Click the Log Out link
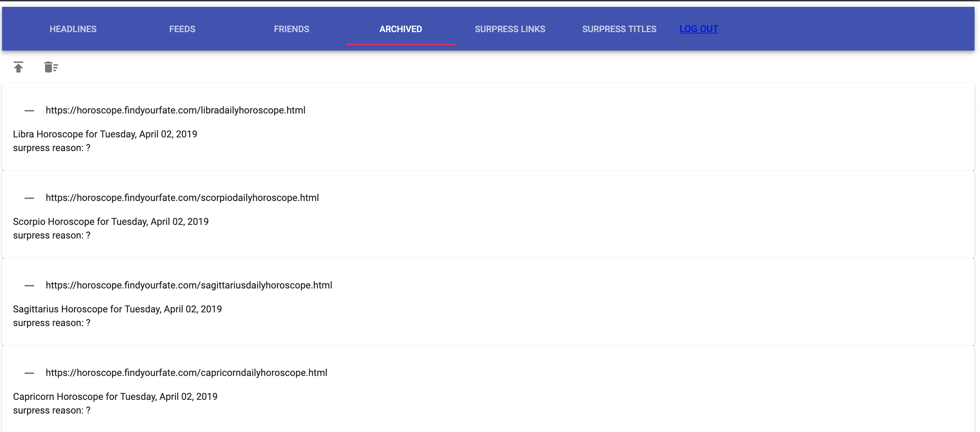This screenshot has width=980, height=432. click(699, 29)
